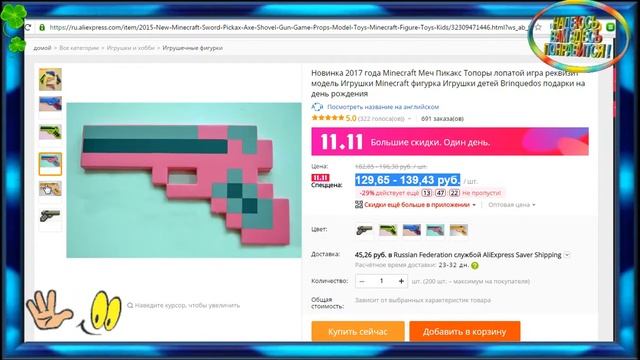Viewport: 640px width, 360px height.
Task: Click the green browser extension icon
Action: (x=611, y=27)
